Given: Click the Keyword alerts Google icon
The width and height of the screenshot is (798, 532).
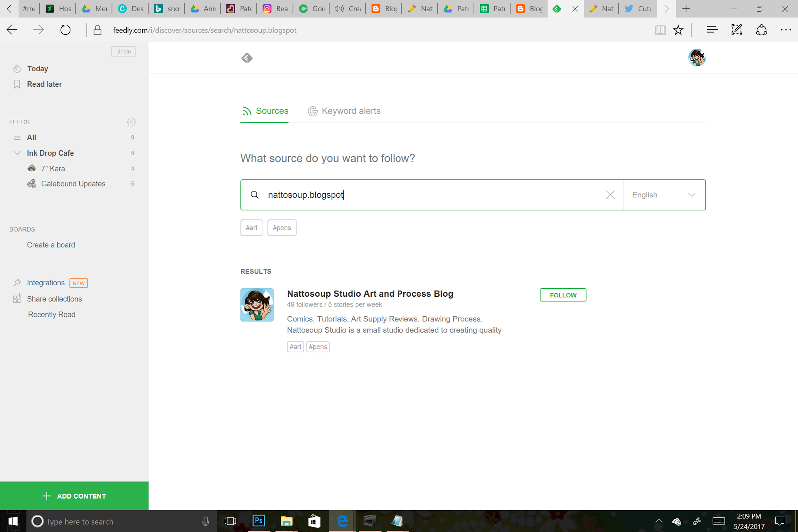Looking at the screenshot, I should (313, 111).
